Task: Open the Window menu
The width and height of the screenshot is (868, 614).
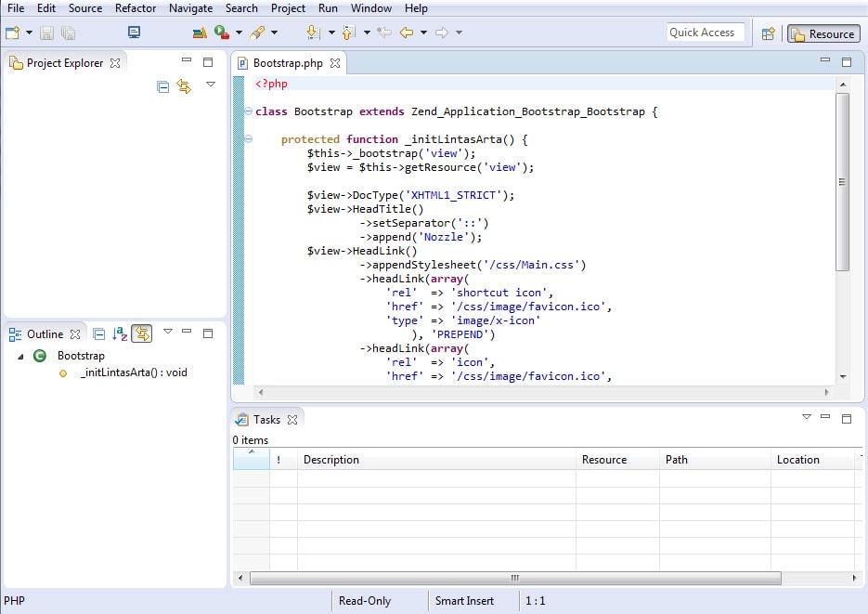Action: pyautogui.click(x=371, y=8)
